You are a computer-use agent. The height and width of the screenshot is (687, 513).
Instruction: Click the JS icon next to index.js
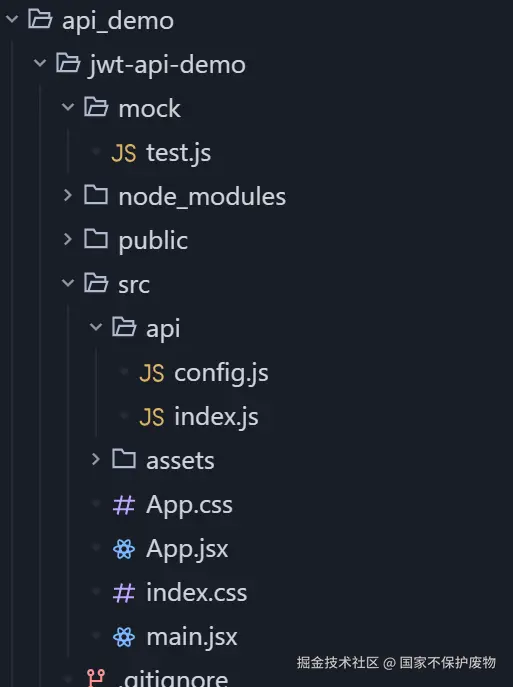click(152, 417)
